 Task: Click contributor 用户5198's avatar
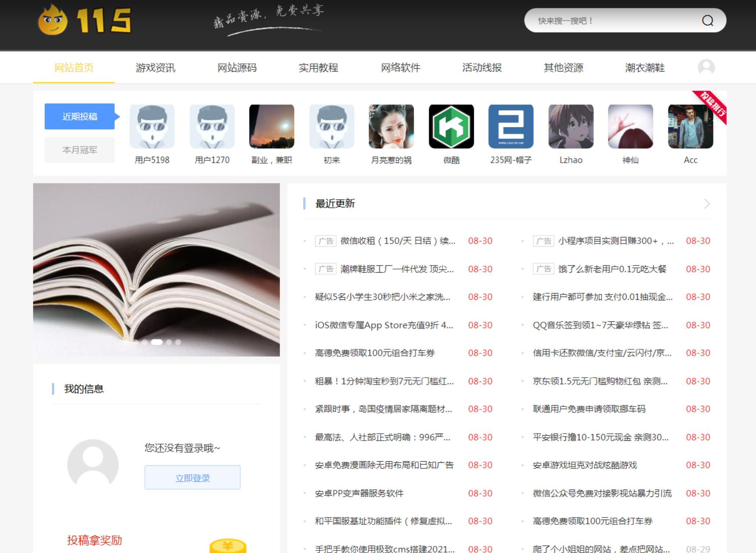(x=152, y=126)
